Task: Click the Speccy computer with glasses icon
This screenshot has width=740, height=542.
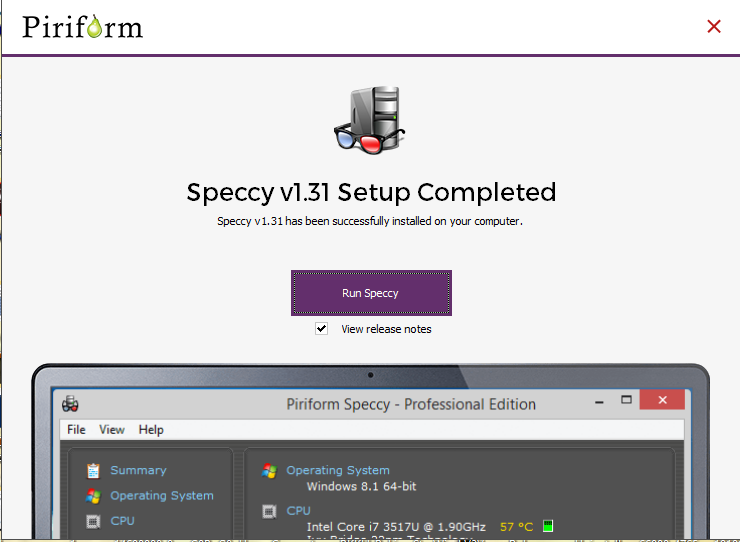Action: 370,120
